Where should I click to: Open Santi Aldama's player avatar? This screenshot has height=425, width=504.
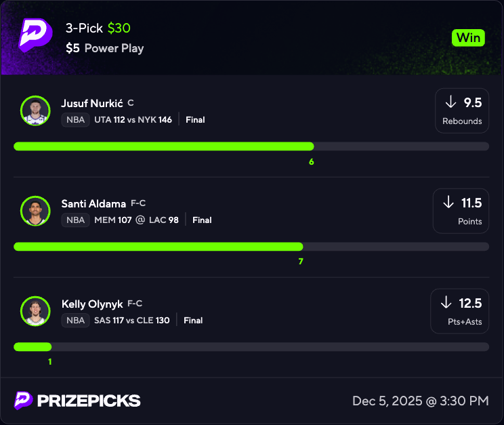(35, 210)
